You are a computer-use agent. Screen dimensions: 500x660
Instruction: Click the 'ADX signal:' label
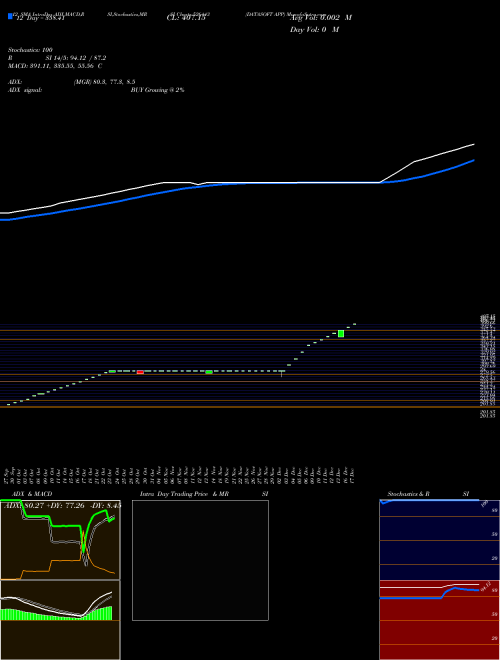pyautogui.click(x=25, y=90)
